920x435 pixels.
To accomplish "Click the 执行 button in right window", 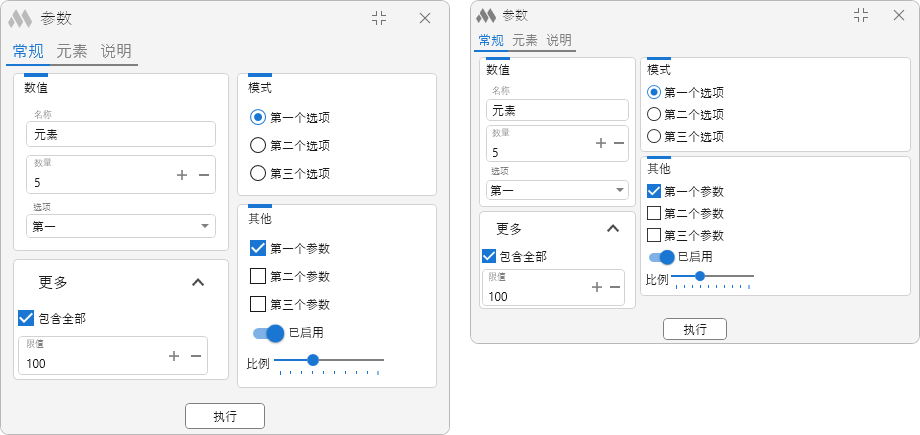I will coord(695,329).
